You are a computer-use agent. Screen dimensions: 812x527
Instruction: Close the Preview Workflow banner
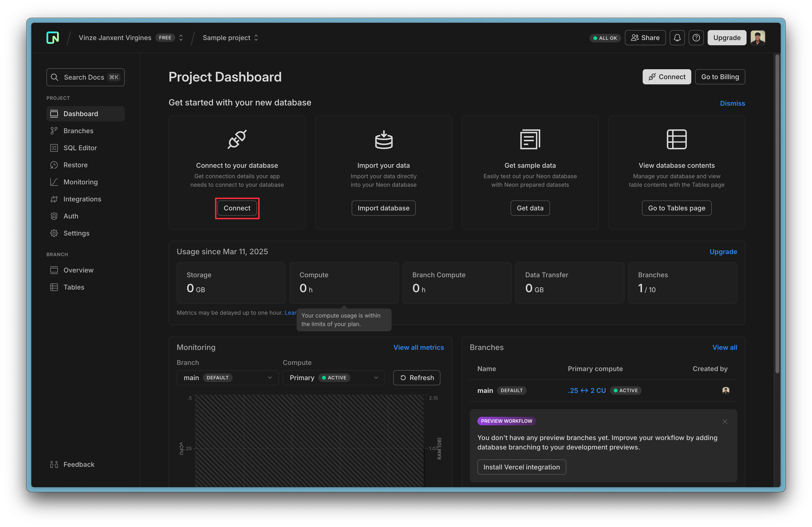tap(725, 421)
